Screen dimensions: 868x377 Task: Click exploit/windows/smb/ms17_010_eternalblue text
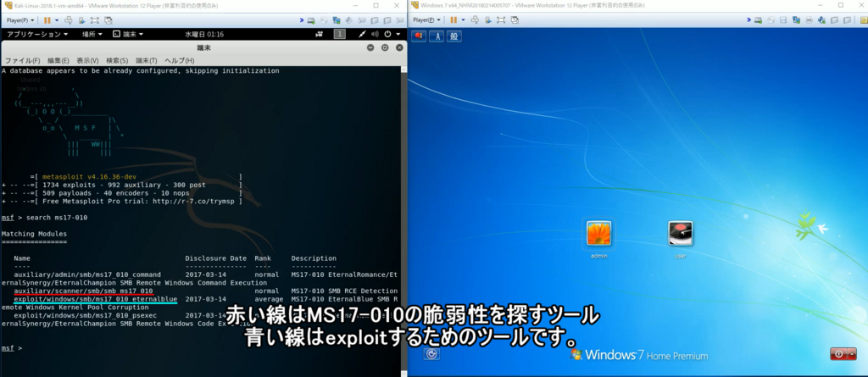[x=96, y=299]
